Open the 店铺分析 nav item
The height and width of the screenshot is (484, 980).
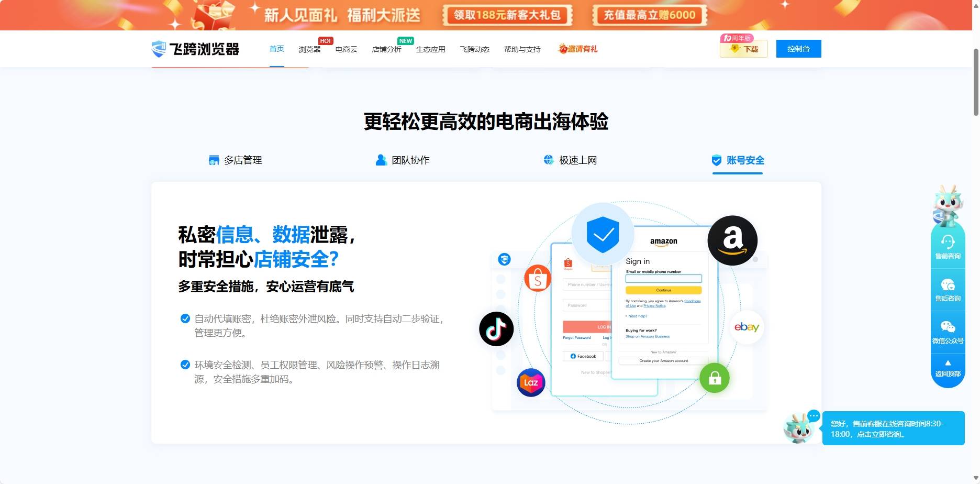tap(386, 49)
